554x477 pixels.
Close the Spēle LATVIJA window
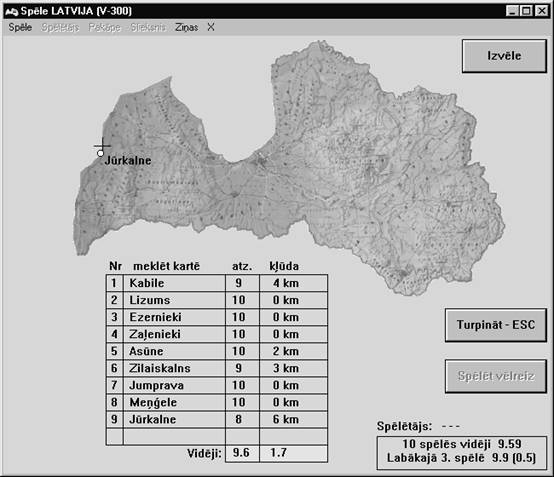pos(541,11)
